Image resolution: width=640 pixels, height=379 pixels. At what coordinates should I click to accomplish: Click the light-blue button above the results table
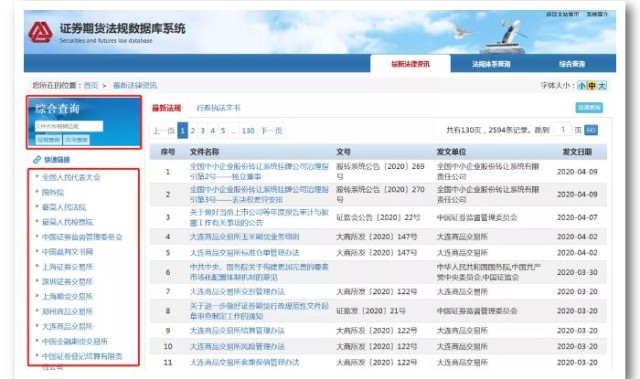[589, 107]
